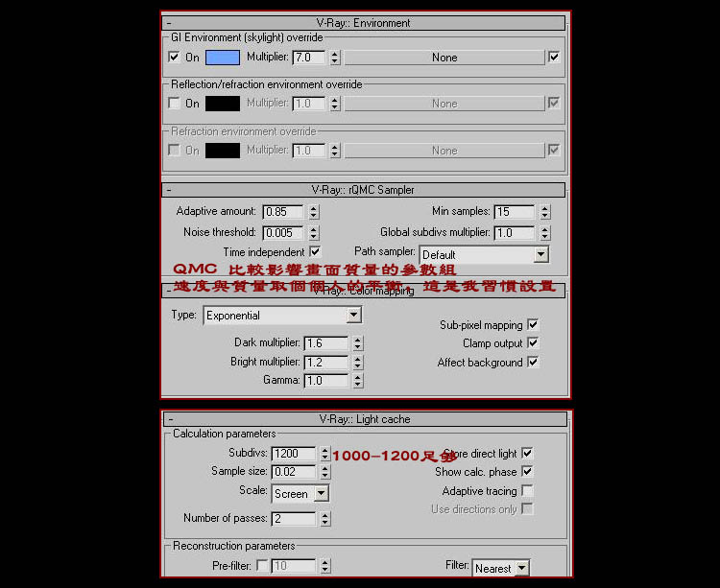The width and height of the screenshot is (720, 588).
Task: Edit the Dark multiplier 1.6 field
Action: [326, 343]
